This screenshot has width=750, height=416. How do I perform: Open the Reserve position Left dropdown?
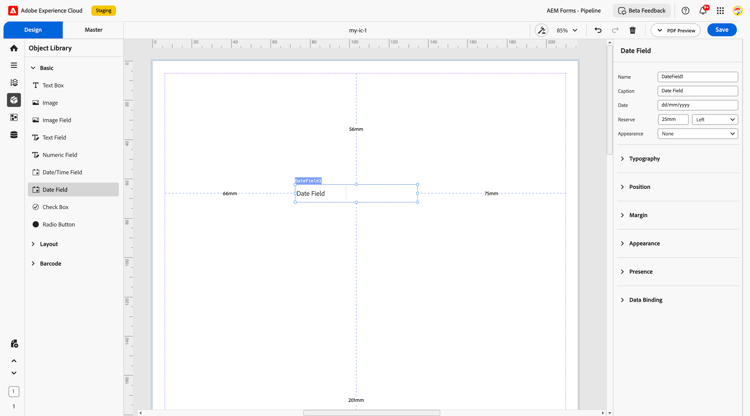tap(715, 120)
